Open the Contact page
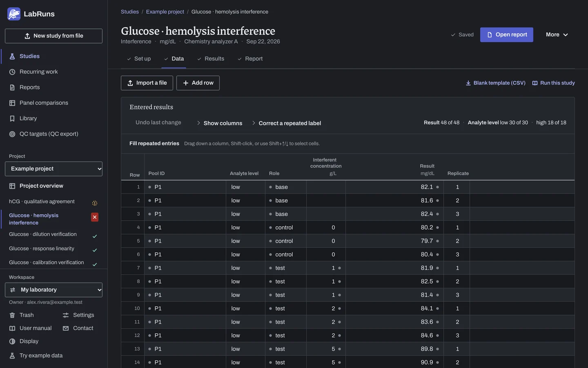Viewport: 588px width, 368px height. click(78, 328)
